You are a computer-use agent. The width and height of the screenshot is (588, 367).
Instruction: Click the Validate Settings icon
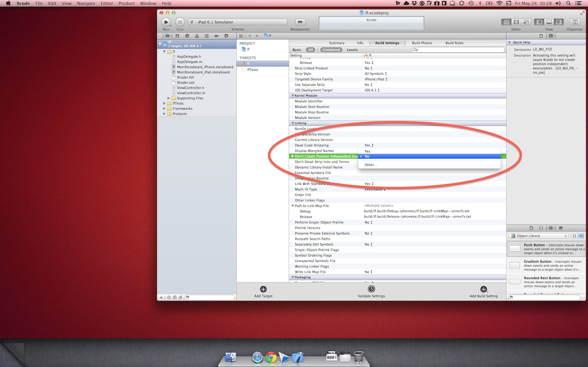tap(371, 289)
